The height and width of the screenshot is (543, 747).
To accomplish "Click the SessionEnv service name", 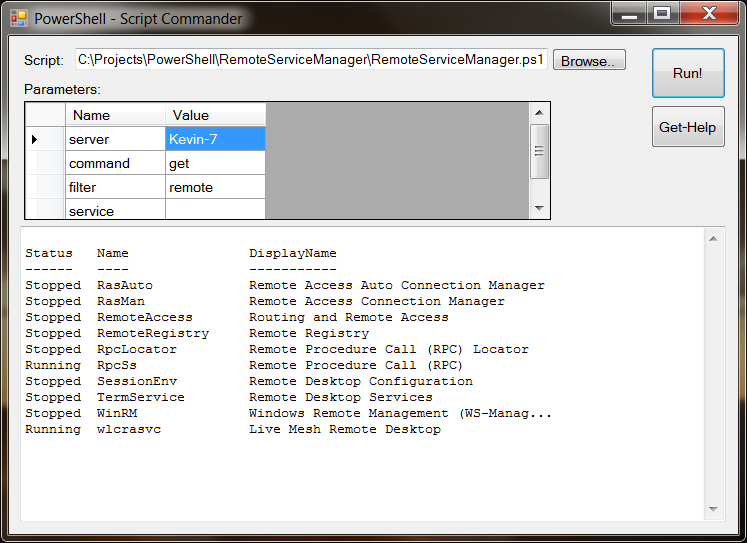I will click(x=137, y=381).
